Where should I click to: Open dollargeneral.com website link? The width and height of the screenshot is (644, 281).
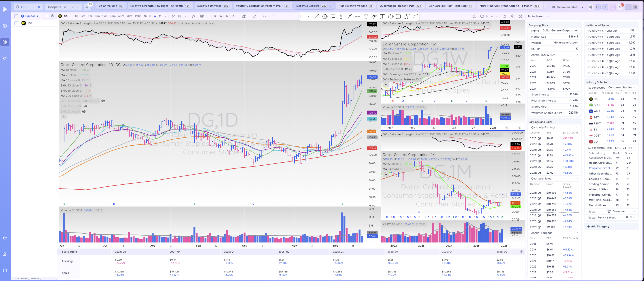point(566,43)
